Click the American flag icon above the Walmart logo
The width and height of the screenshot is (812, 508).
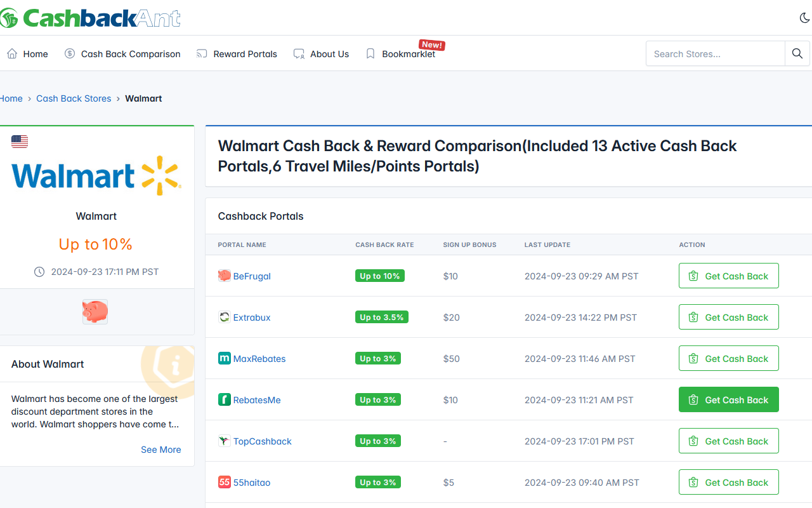pos(20,141)
